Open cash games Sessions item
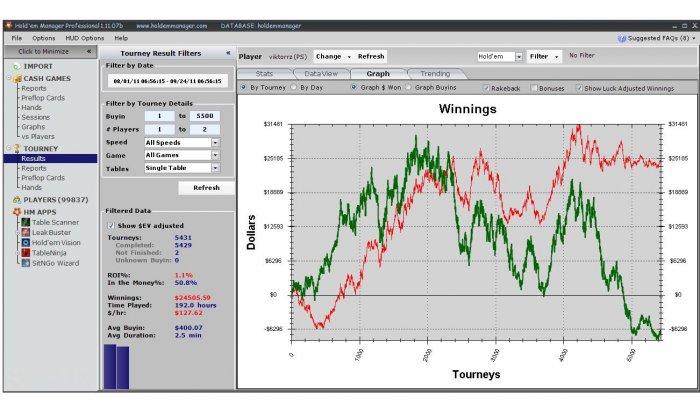This screenshot has height=412, width=700. point(35,117)
